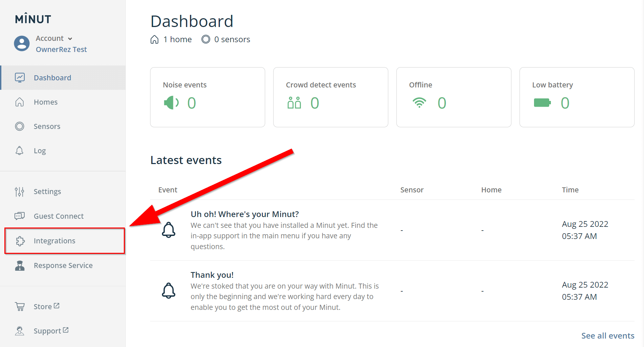Click the Integrations puzzle piece icon
Image resolution: width=644 pixels, height=347 pixels.
coord(20,241)
